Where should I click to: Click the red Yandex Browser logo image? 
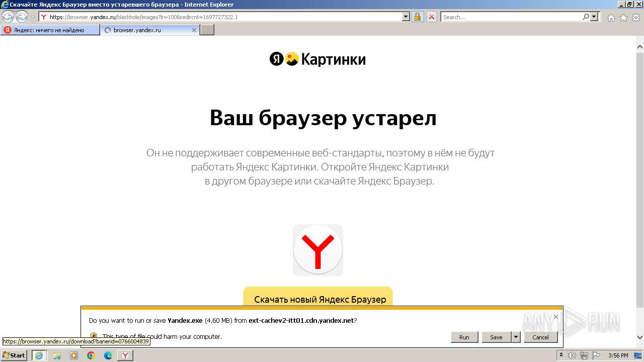(317, 250)
